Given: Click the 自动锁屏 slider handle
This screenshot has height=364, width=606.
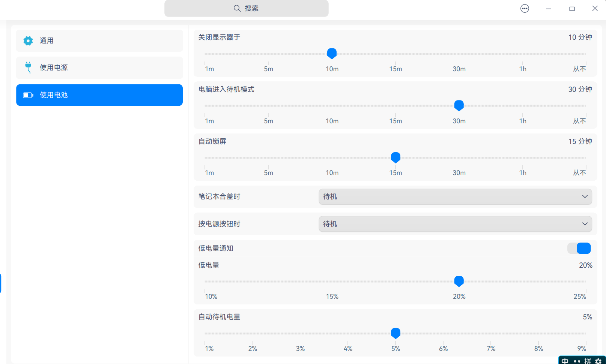Looking at the screenshot, I should pyautogui.click(x=395, y=157).
